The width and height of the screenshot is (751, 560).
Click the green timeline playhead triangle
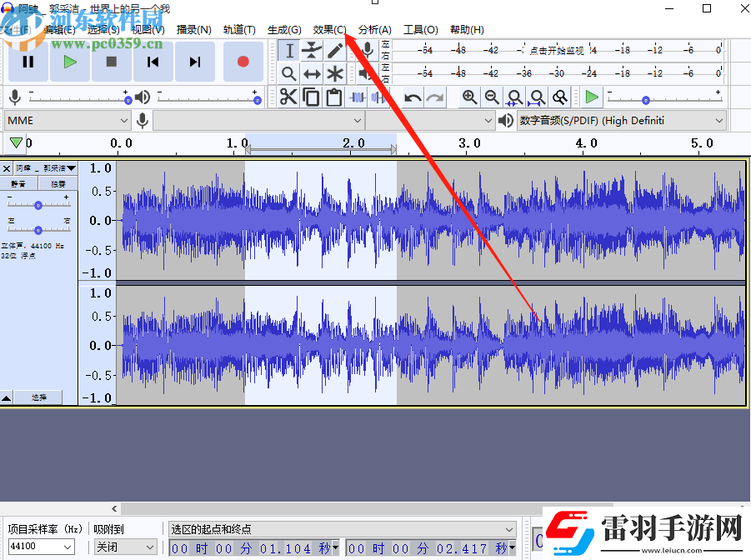tap(16, 142)
